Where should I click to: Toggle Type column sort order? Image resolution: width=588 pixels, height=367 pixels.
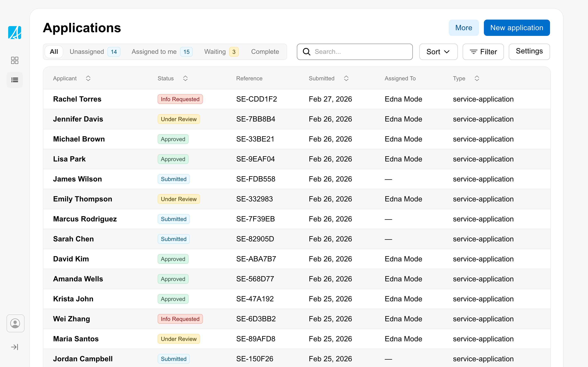477,78
